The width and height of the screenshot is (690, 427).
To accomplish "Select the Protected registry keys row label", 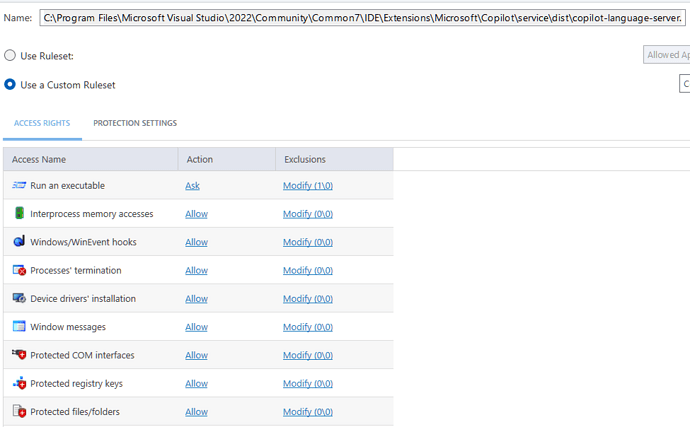I will (76, 383).
